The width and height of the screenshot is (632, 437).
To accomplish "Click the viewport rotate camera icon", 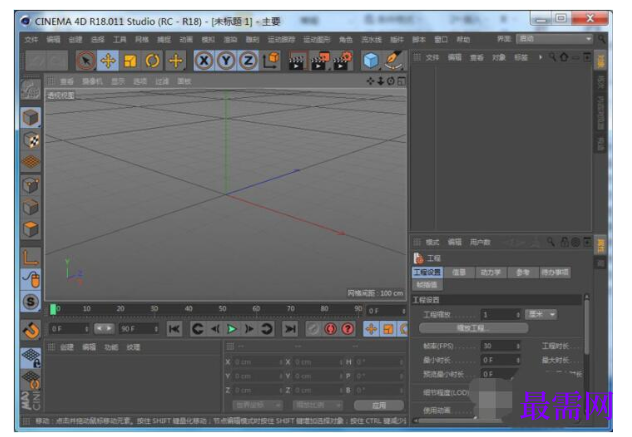I will [391, 81].
